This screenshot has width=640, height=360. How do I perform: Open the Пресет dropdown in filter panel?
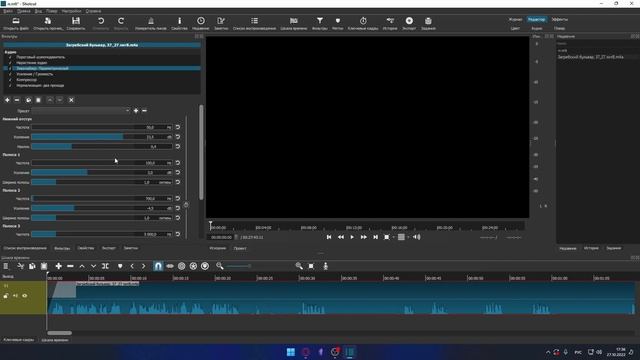[x=81, y=111]
